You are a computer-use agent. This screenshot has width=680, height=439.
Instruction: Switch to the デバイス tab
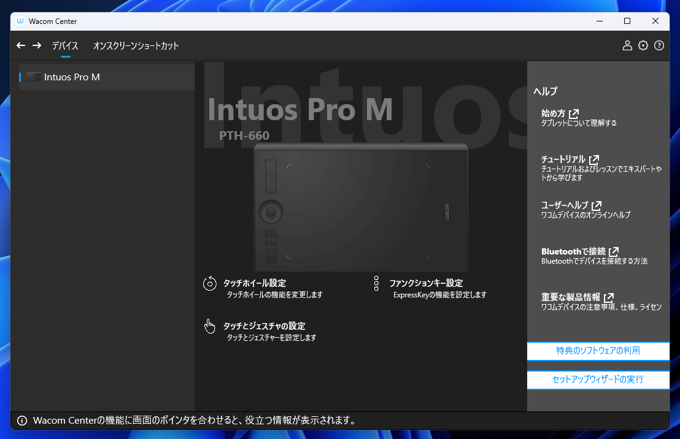click(x=65, y=46)
